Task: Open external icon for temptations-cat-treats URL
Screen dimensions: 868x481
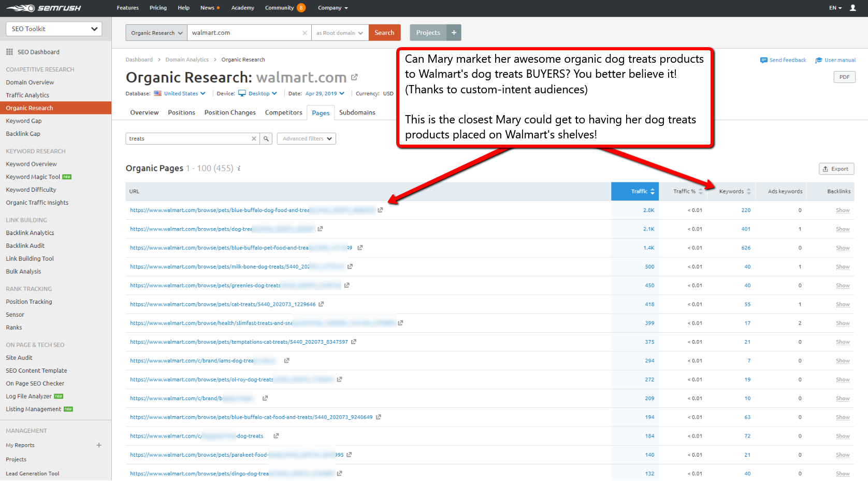Action: click(354, 342)
